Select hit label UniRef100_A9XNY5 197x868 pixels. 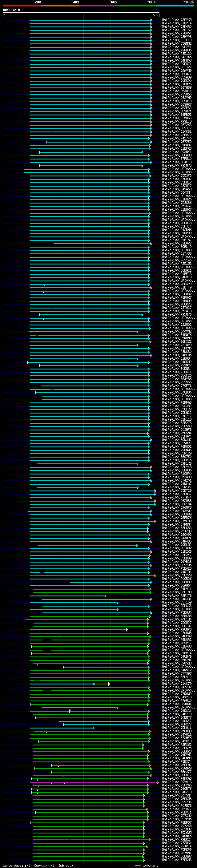point(177,165)
